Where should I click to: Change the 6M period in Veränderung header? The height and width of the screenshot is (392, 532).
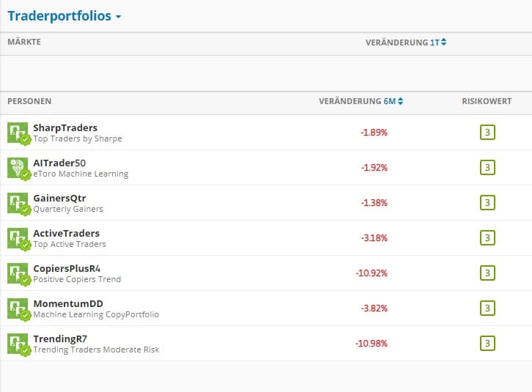pos(394,101)
